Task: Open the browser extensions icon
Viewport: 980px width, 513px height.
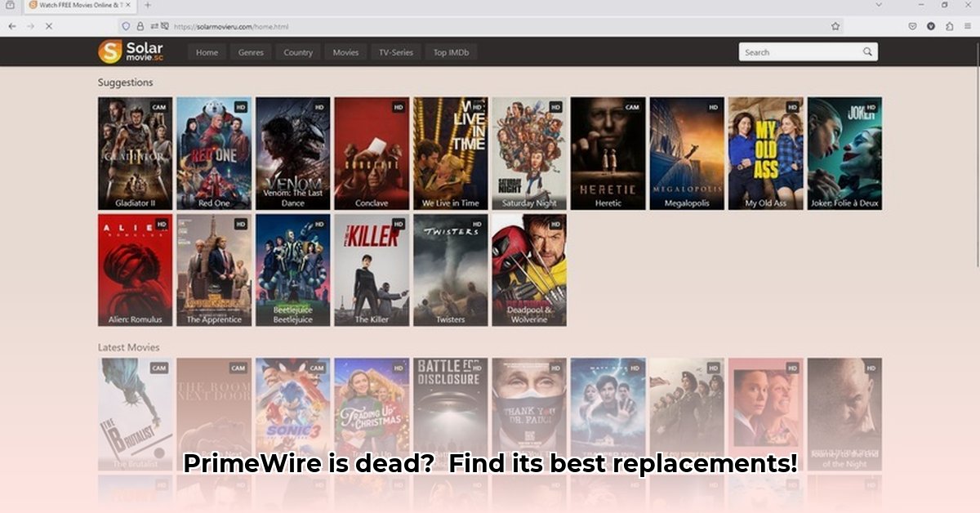Action: (949, 26)
